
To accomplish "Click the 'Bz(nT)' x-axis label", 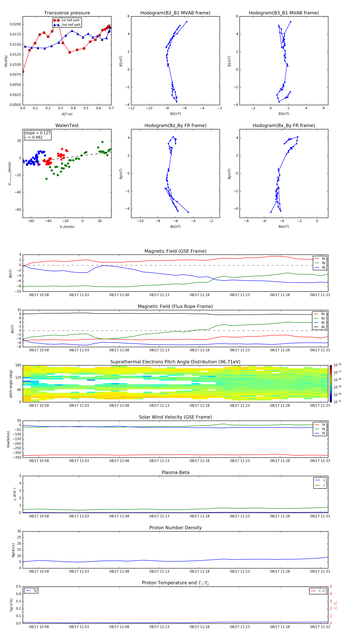I will point(175,227).
